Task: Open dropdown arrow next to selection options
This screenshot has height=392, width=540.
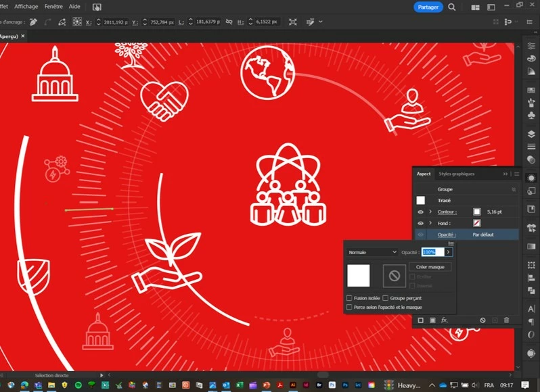Action: (x=321, y=22)
